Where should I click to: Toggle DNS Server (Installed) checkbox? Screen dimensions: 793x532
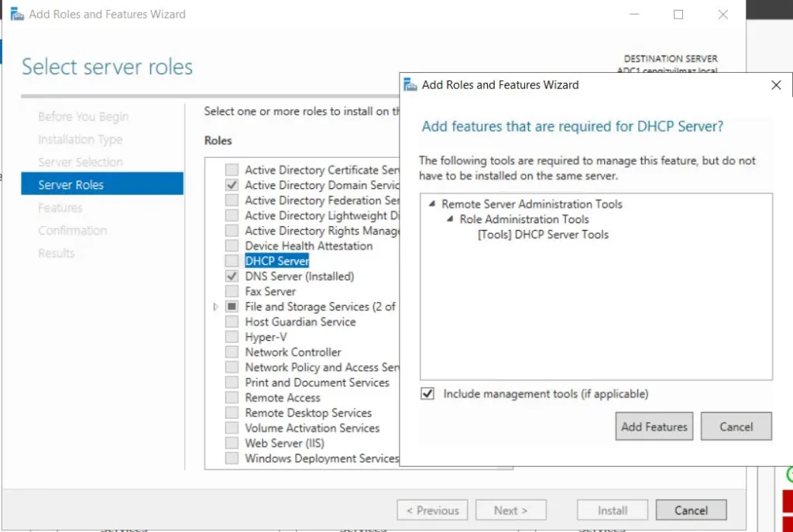tap(232, 276)
